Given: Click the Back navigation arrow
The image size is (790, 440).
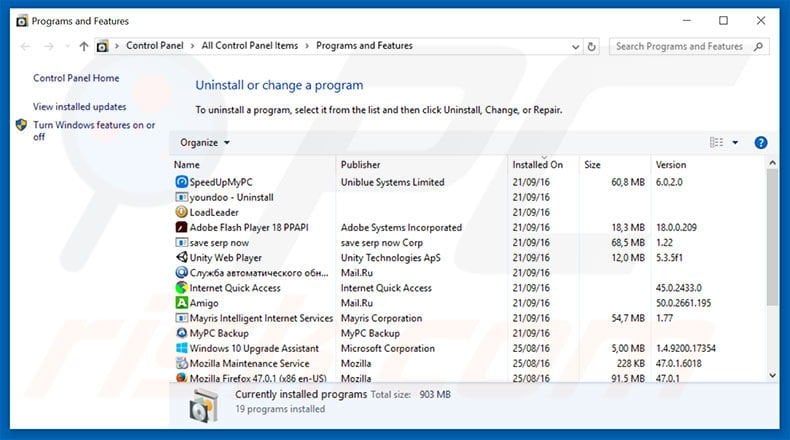Looking at the screenshot, I should [x=25, y=46].
